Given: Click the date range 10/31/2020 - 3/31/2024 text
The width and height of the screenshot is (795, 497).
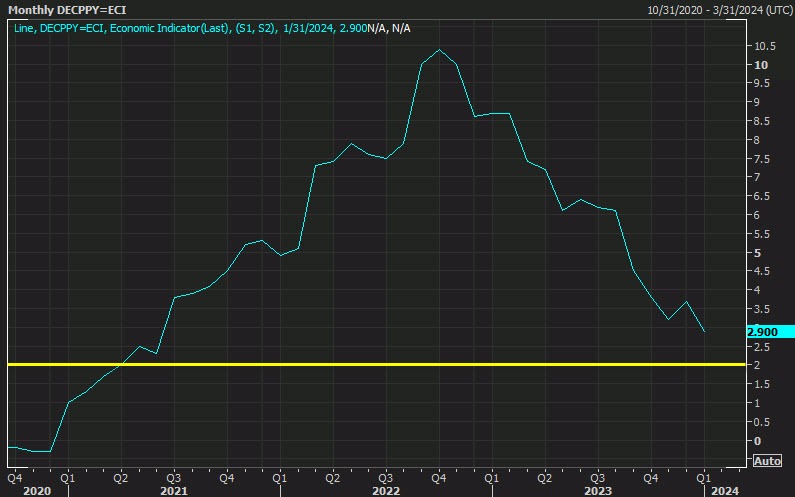Looking at the screenshot, I should pyautogui.click(x=719, y=9).
